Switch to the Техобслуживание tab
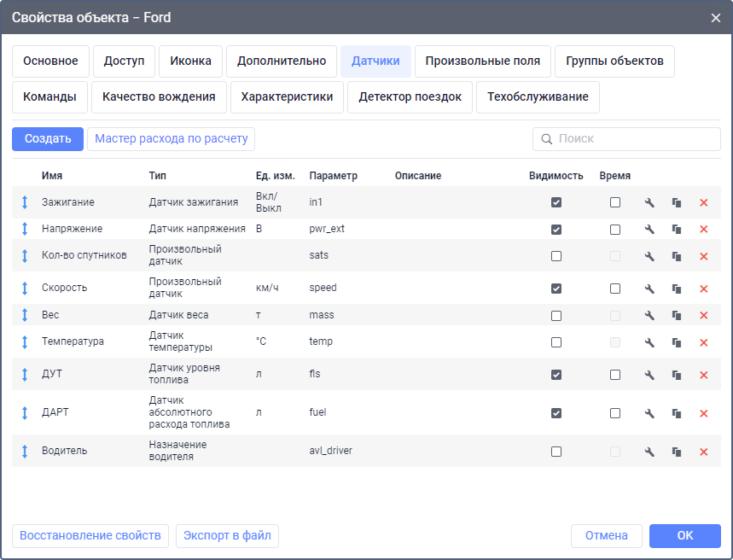 538,97
